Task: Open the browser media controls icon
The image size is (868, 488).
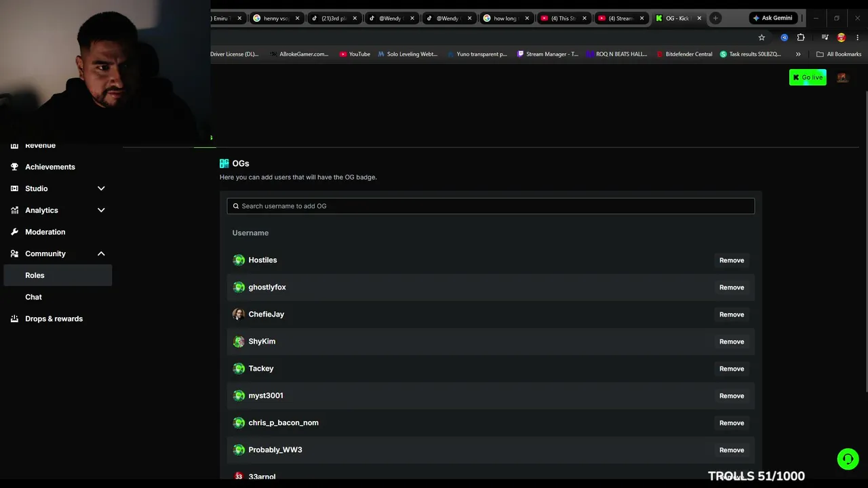Action: (x=825, y=37)
